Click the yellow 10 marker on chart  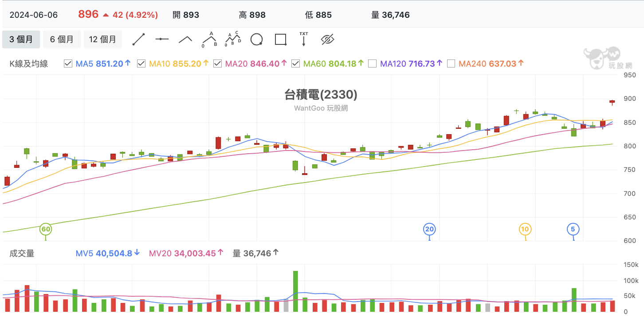[x=526, y=230]
